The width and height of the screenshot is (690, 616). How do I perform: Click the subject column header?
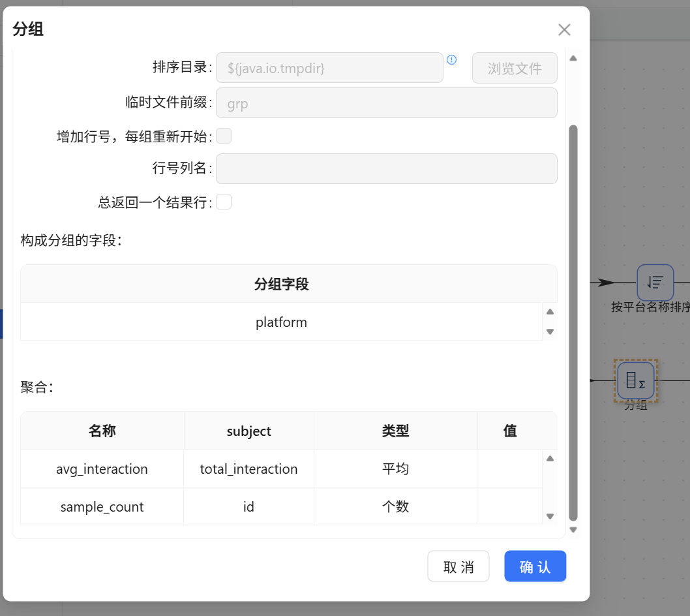click(x=248, y=431)
